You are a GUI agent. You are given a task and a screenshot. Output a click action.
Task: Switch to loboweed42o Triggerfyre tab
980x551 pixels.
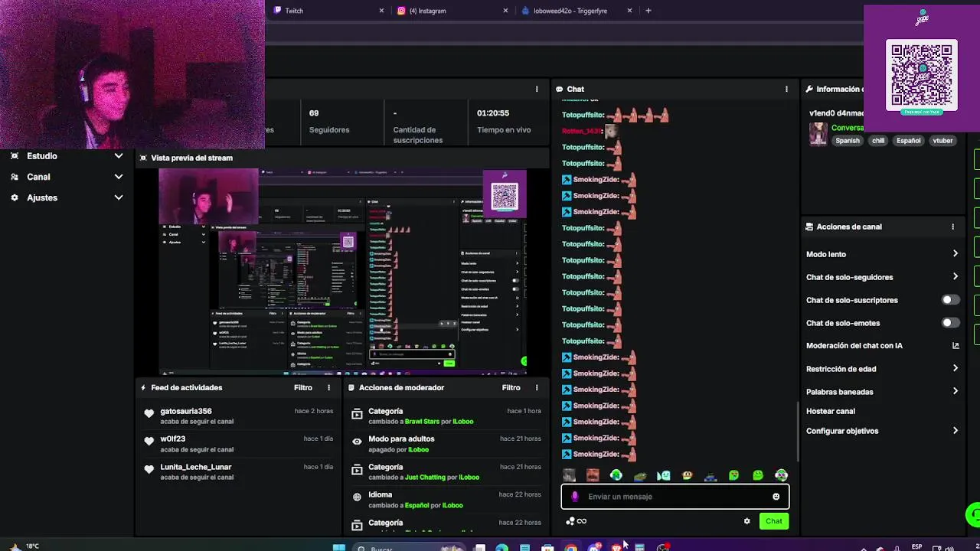(x=577, y=11)
